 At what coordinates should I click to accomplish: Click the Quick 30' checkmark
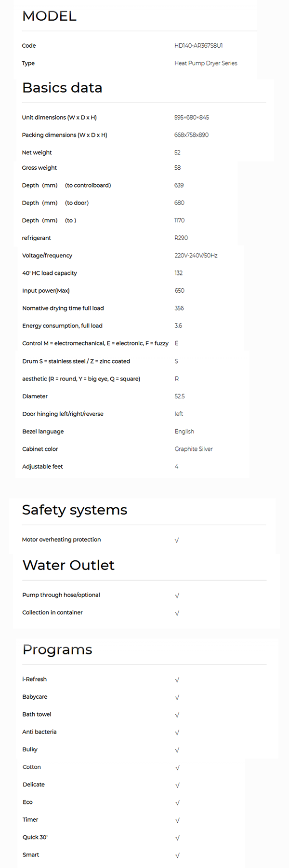pyautogui.click(x=177, y=838)
